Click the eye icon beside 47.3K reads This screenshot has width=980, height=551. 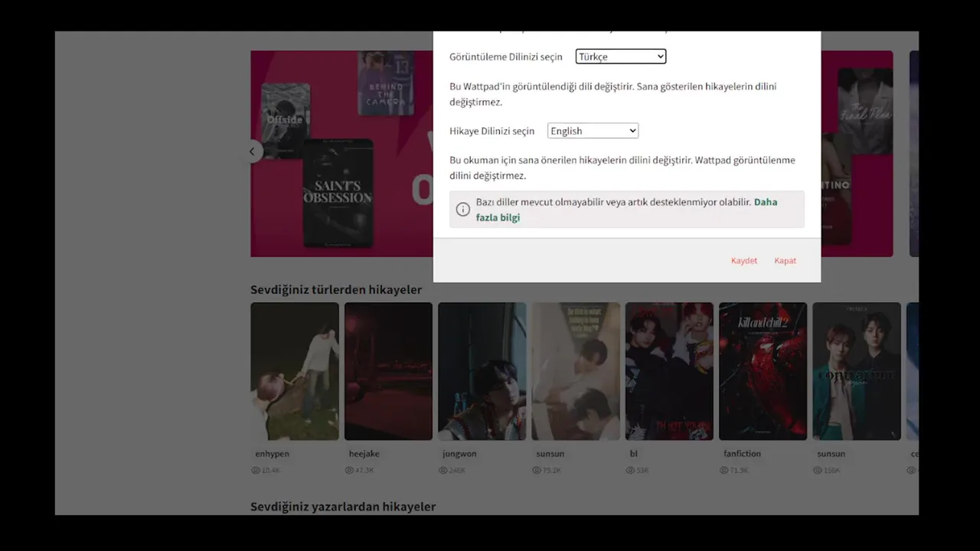click(349, 471)
